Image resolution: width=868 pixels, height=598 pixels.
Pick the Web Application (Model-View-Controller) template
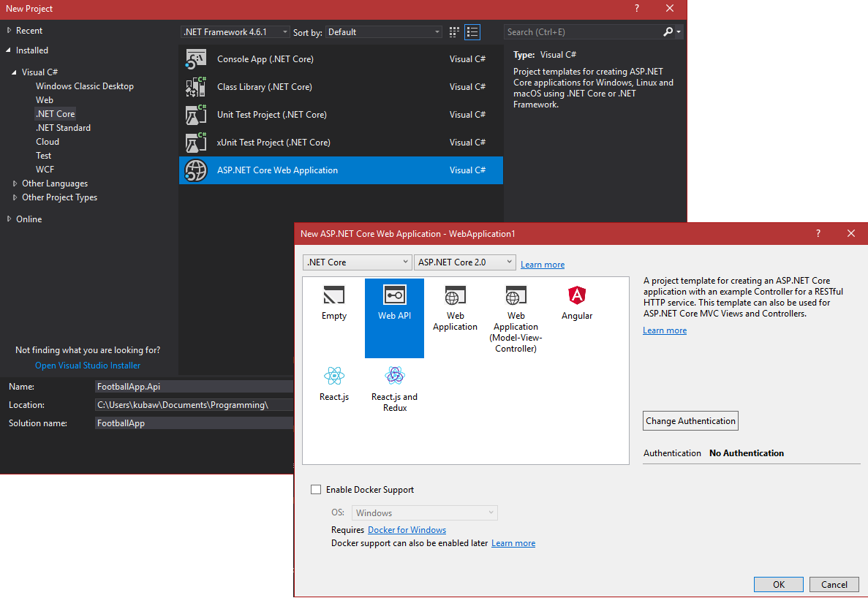click(516, 318)
